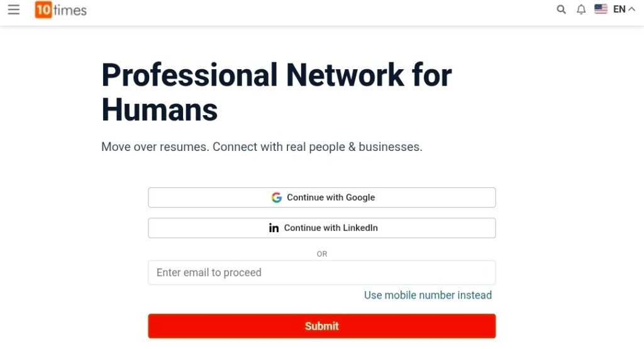Image resolution: width=644 pixels, height=349 pixels.
Task: Open search with the magnifier icon
Action: point(562,9)
